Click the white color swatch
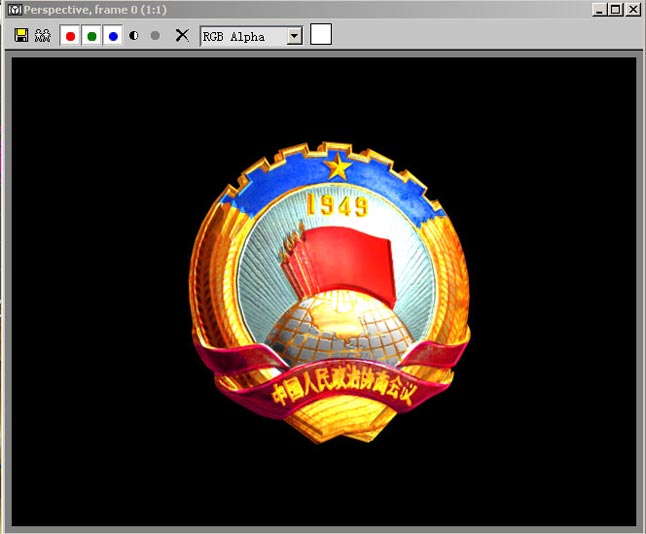Viewport: 646px width, 534px height. [x=321, y=34]
